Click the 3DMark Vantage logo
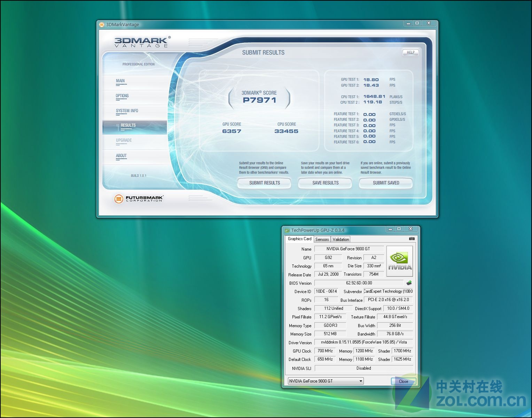 pyautogui.click(x=143, y=42)
